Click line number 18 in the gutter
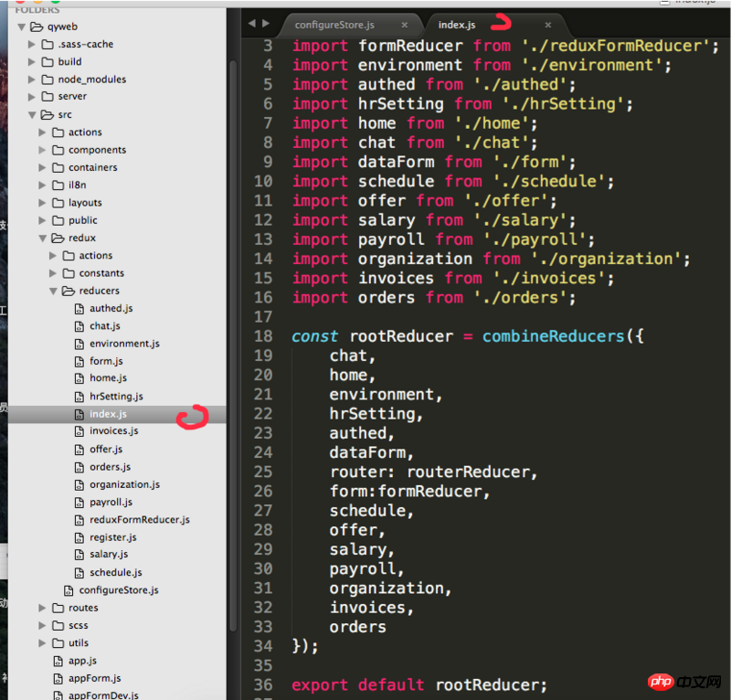This screenshot has height=700, width=731. pos(262,336)
